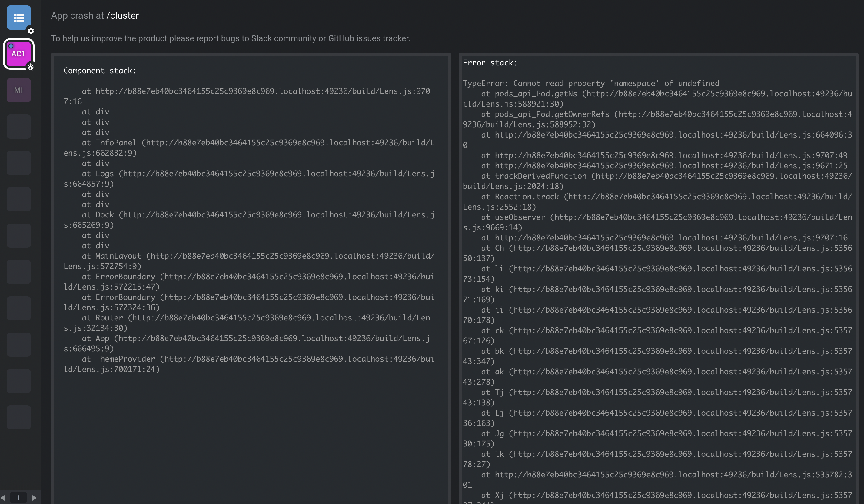The width and height of the screenshot is (864, 504).
Task: Click the 'at App' component line
Action: click(x=247, y=343)
